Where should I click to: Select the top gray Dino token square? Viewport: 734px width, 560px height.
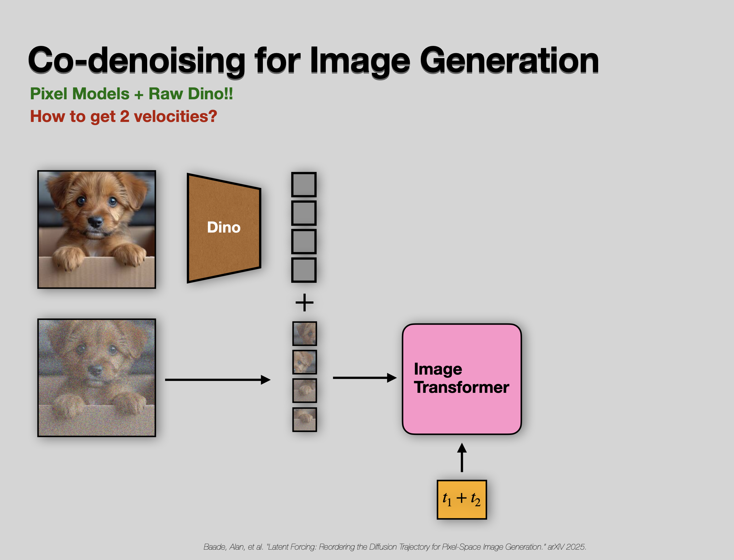pyautogui.click(x=304, y=184)
